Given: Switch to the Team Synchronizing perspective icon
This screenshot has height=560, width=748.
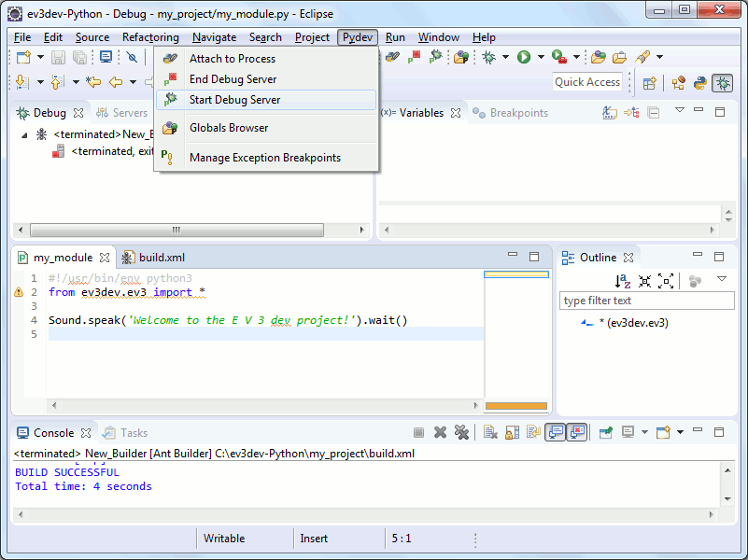Looking at the screenshot, I should click(x=678, y=83).
